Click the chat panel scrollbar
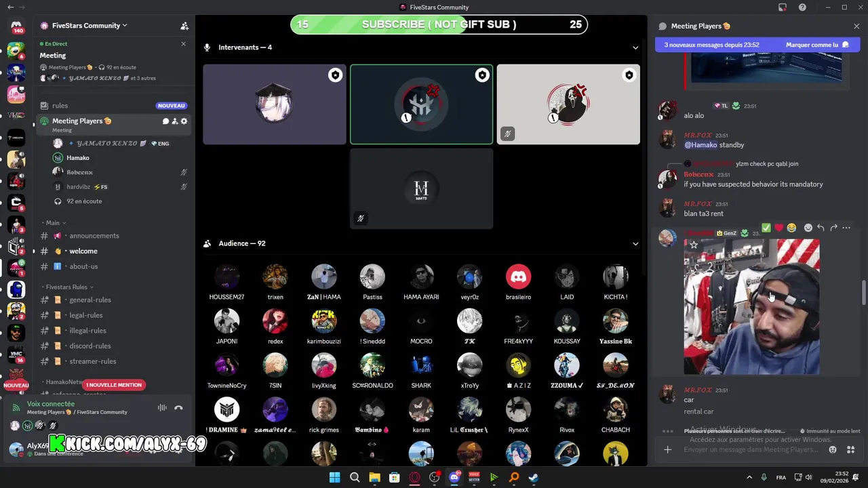 coord(863,292)
